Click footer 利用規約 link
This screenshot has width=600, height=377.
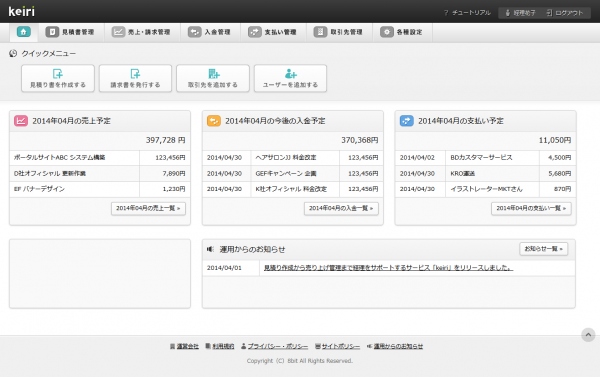[223, 346]
